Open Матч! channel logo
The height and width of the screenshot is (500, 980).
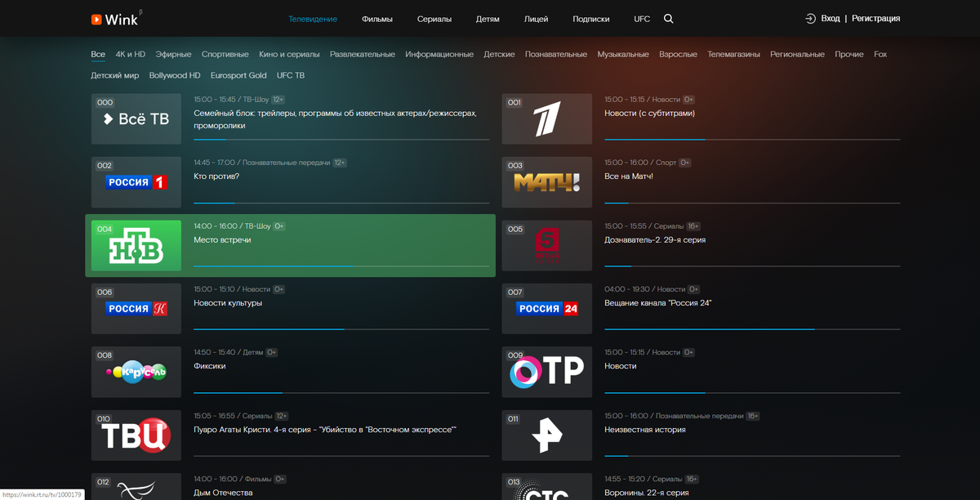[546, 182]
